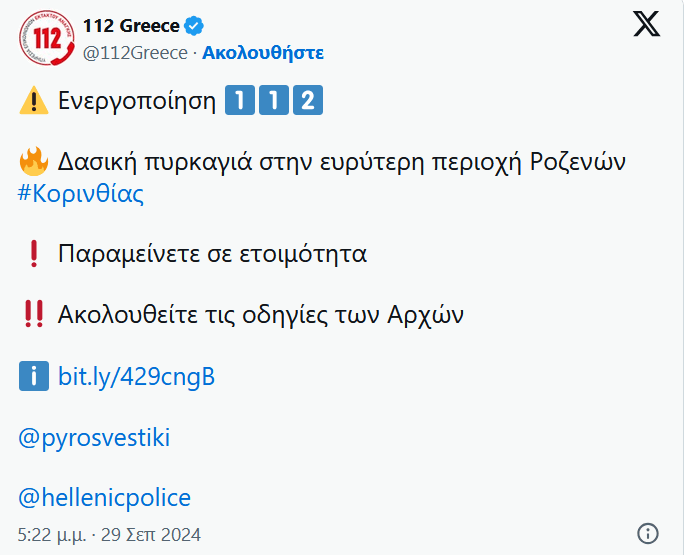Click the info circle icon
This screenshot has width=684, height=555.
[x=647, y=533]
